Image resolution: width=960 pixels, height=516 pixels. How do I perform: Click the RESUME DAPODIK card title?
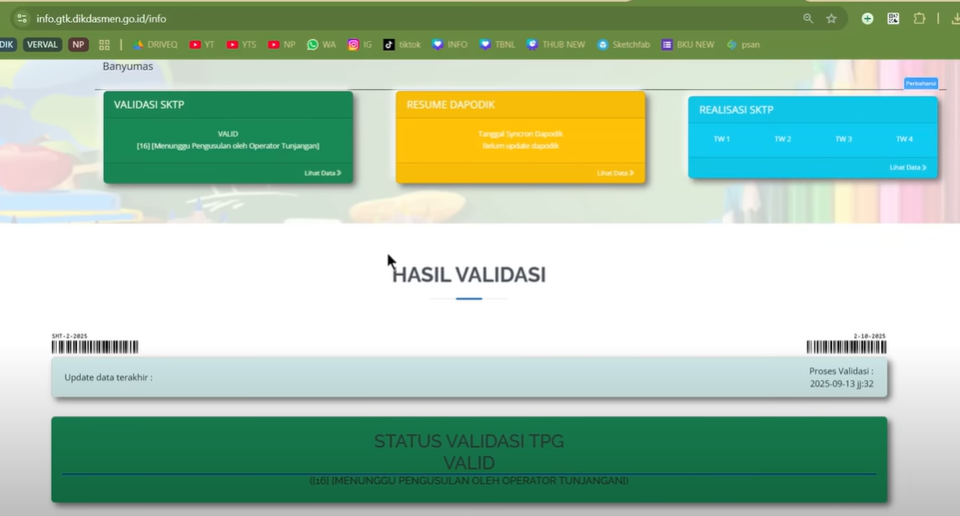point(451,105)
